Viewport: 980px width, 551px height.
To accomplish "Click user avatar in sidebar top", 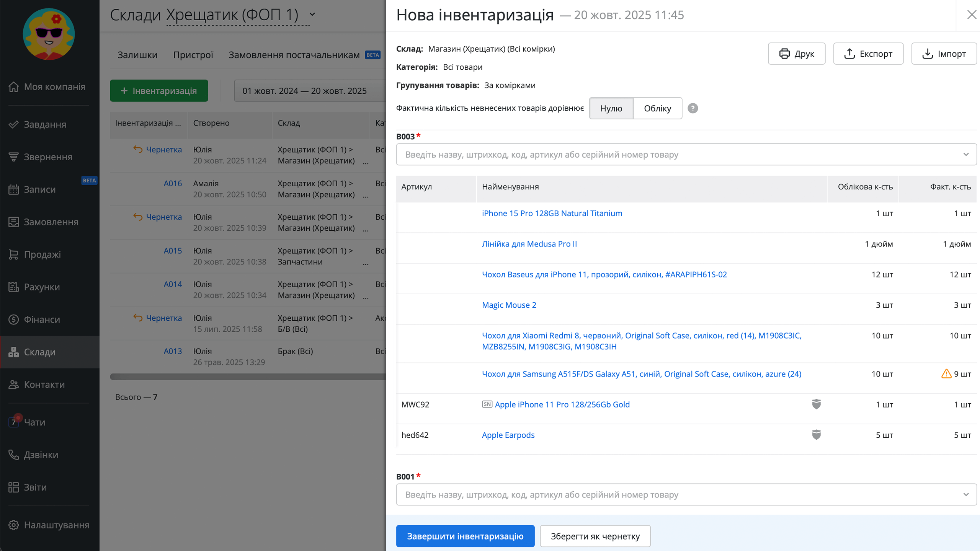I will pyautogui.click(x=49, y=34).
